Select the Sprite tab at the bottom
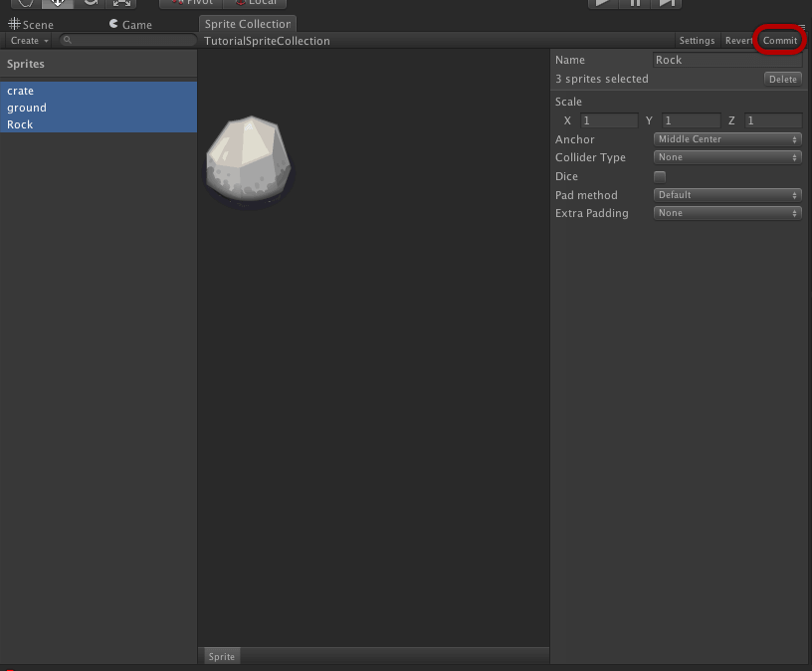812x671 pixels. coord(222,656)
